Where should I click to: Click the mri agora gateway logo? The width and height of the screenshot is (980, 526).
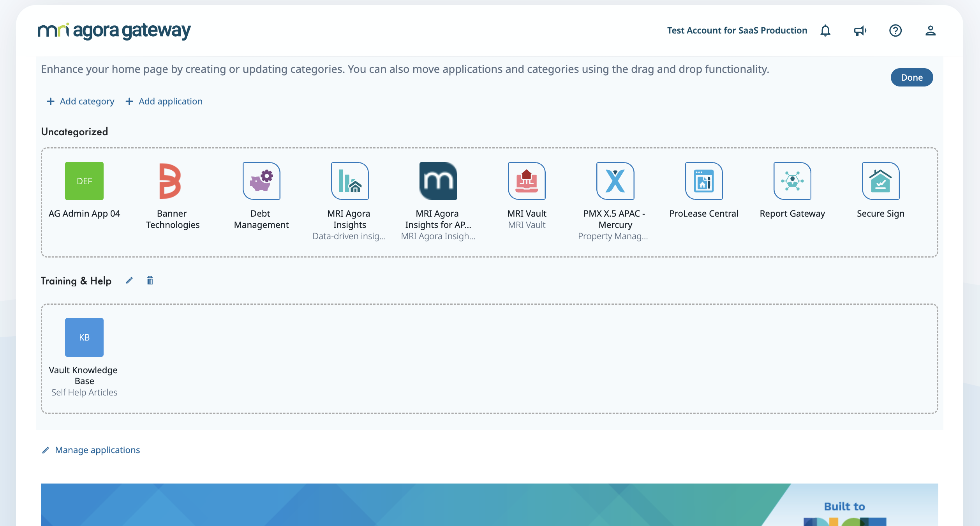(x=114, y=31)
